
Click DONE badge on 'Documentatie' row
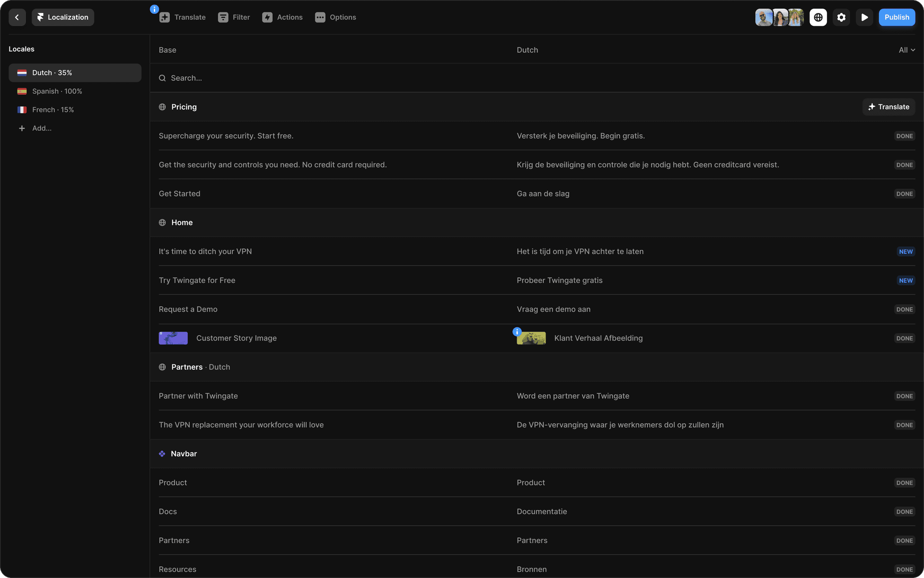(905, 512)
